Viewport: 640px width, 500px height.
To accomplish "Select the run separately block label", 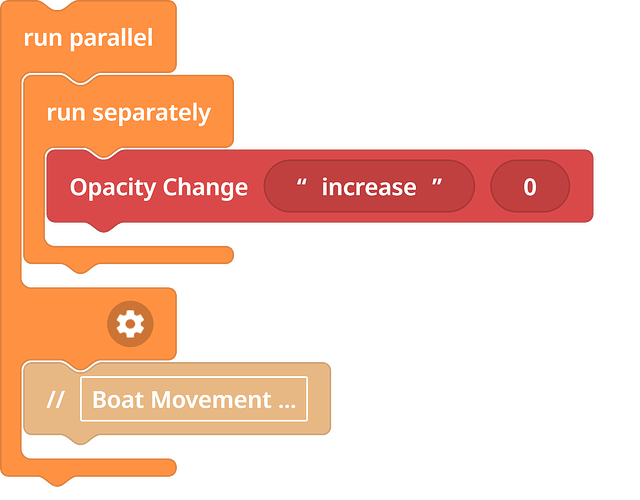I will click(128, 112).
